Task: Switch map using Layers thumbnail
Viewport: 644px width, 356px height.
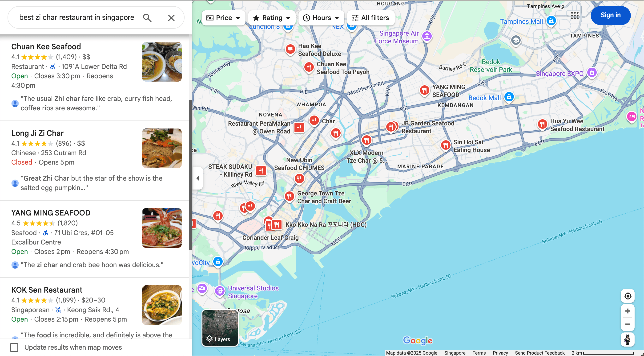Action: [220, 328]
